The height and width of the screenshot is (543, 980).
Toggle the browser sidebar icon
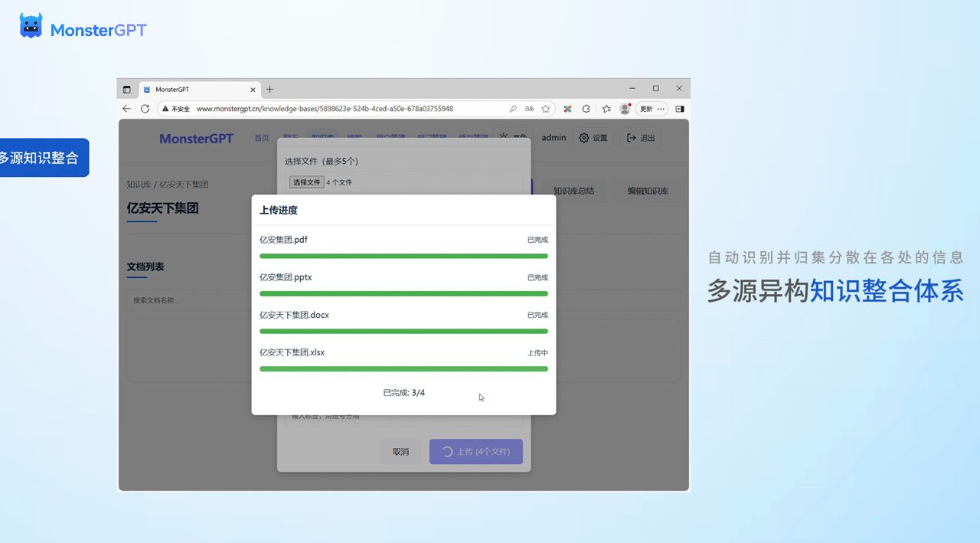click(679, 109)
